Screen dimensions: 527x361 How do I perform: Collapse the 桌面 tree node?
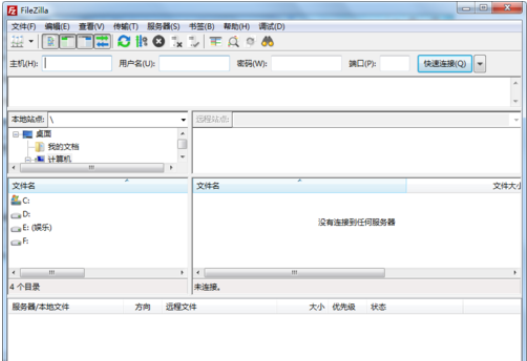(15, 134)
